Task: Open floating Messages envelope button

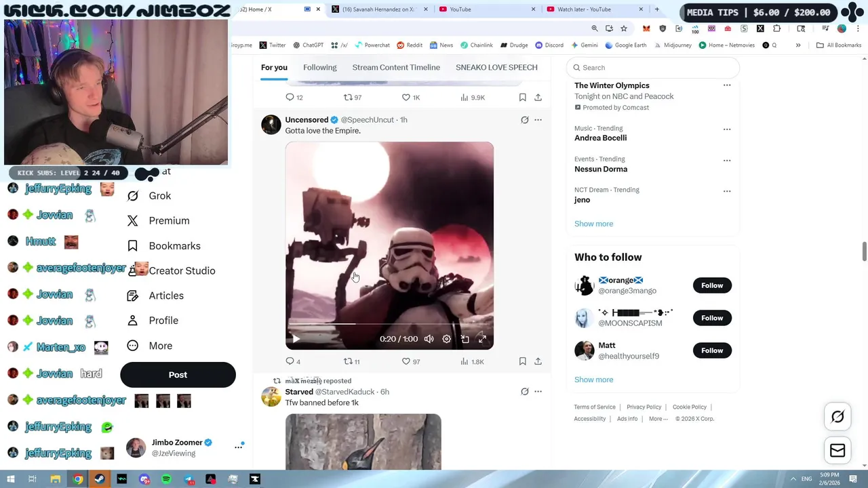Action: pyautogui.click(x=837, y=451)
